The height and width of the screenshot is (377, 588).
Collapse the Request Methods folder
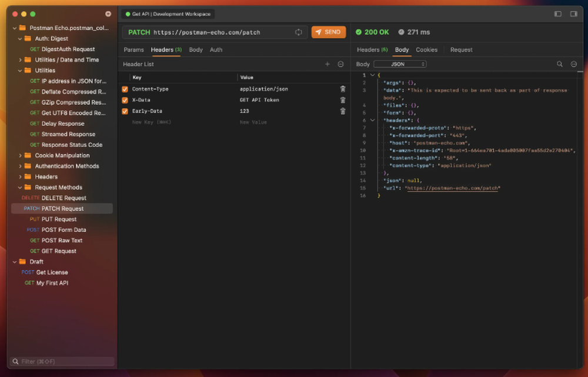coord(20,188)
